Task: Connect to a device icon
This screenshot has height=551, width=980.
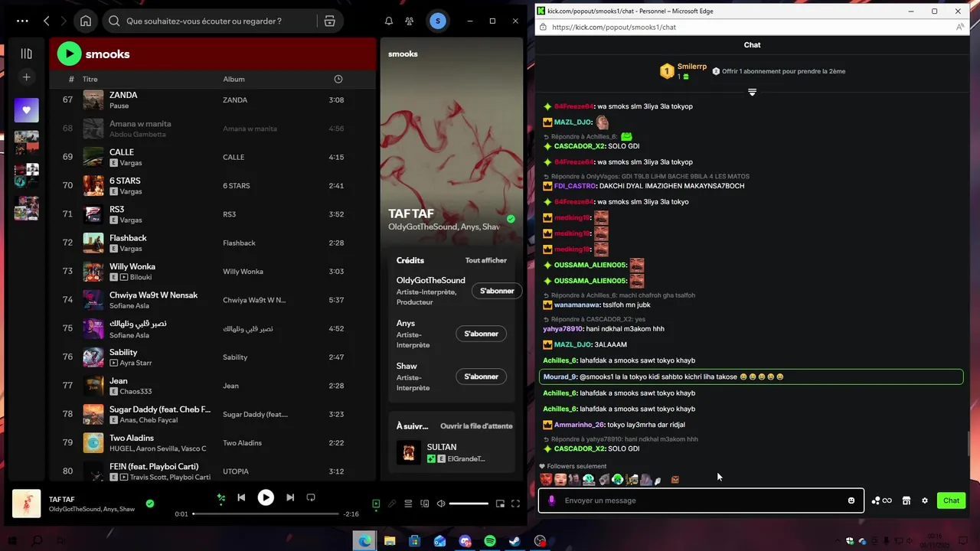Action: coord(424,504)
